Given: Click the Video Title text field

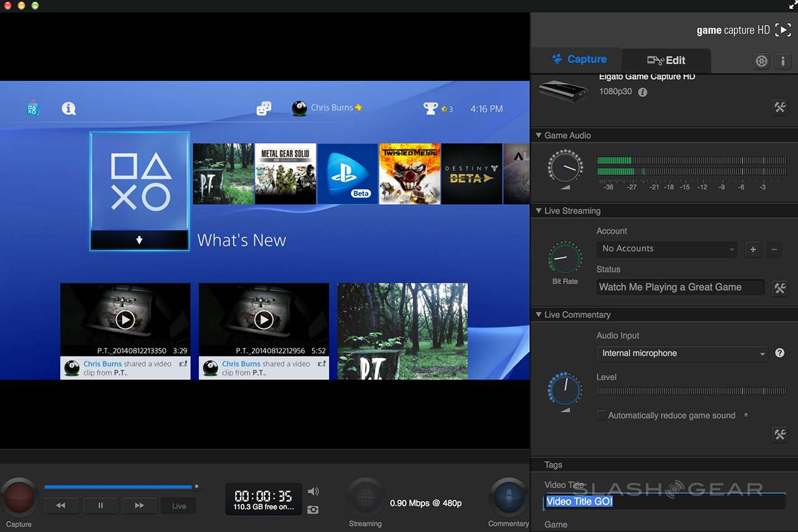Looking at the screenshot, I should pyautogui.click(x=663, y=501).
